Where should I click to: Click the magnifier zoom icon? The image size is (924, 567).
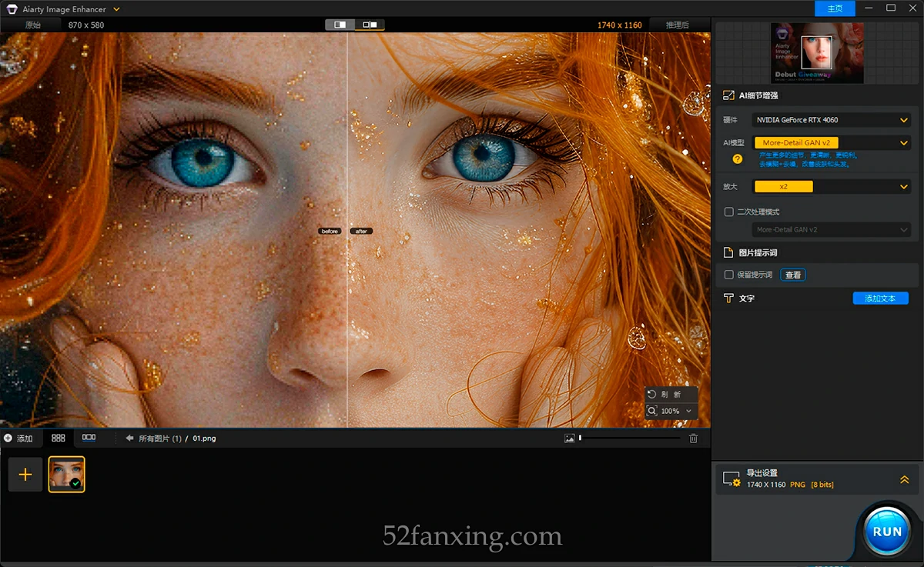[x=652, y=411]
